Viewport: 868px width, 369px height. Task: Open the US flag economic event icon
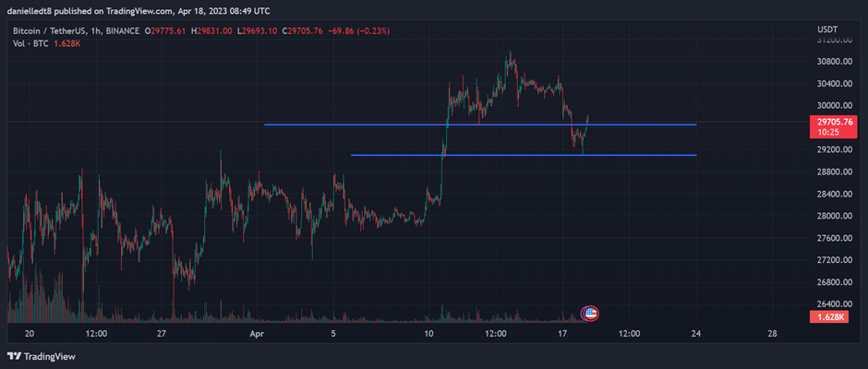click(591, 314)
